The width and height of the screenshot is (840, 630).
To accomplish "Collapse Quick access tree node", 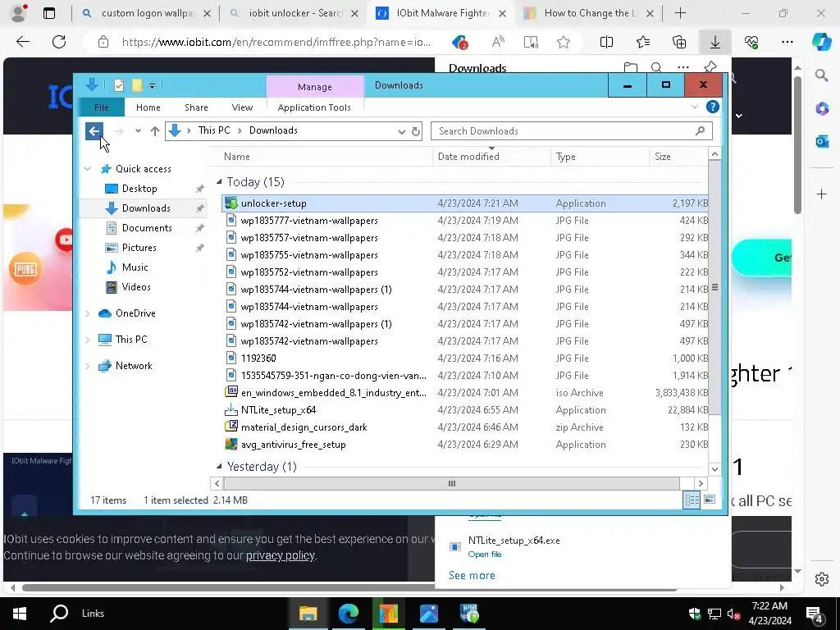I will click(x=87, y=169).
